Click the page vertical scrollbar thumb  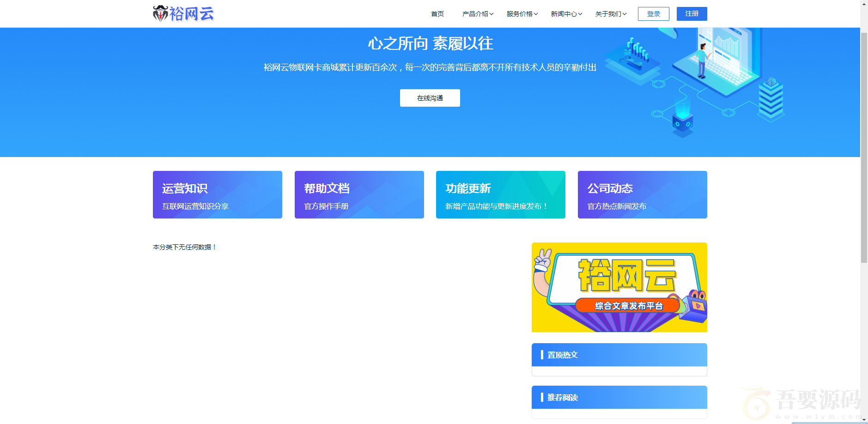tap(864, 148)
